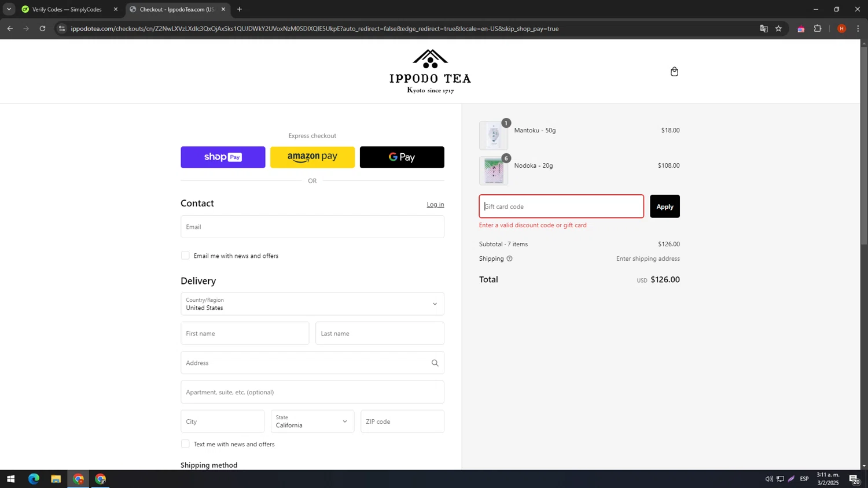Click the pen feather tray icon
The image size is (868, 488).
(x=791, y=479)
